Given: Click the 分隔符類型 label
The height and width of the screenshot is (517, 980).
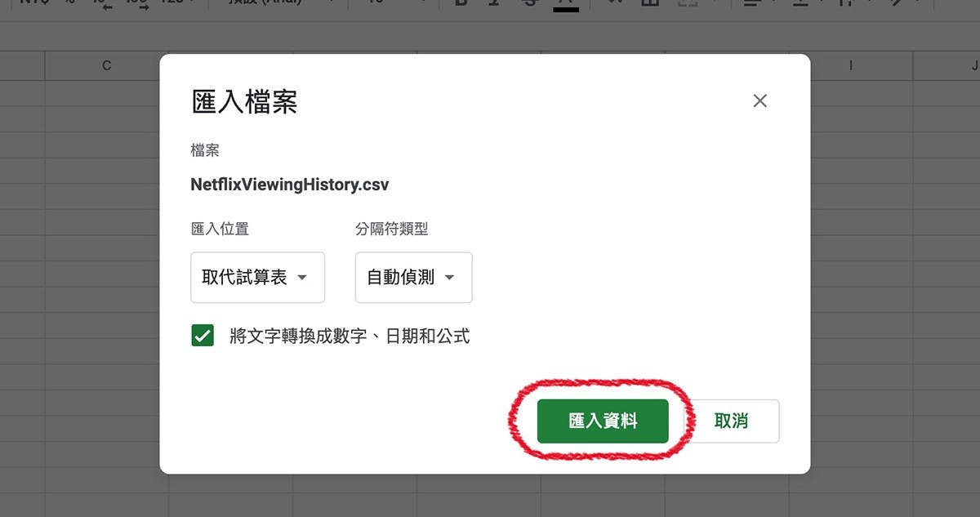Looking at the screenshot, I should (391, 229).
